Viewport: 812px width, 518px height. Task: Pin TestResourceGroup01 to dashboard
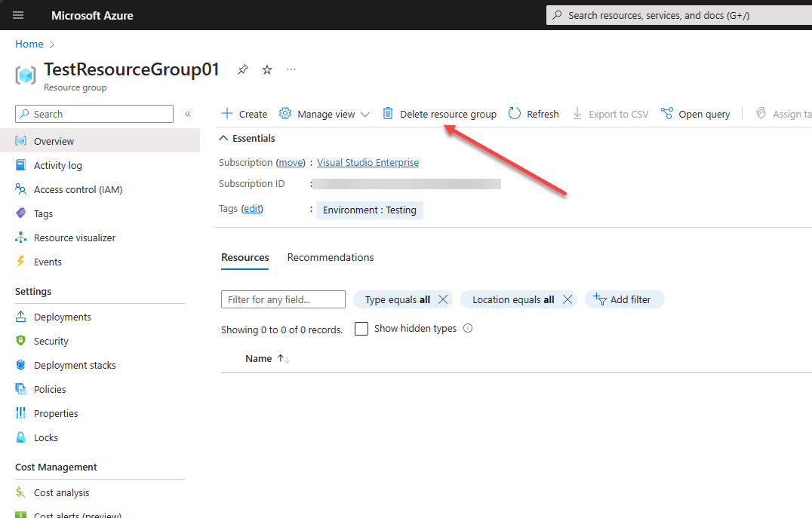pos(242,69)
